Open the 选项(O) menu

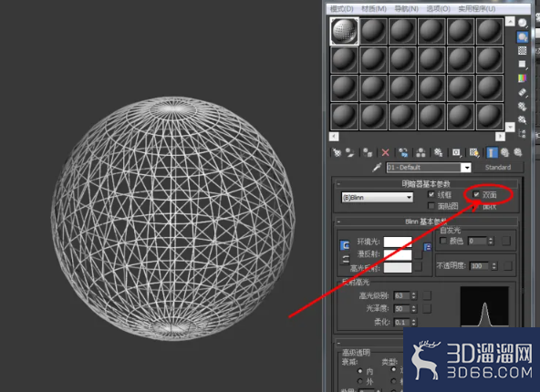[438, 8]
